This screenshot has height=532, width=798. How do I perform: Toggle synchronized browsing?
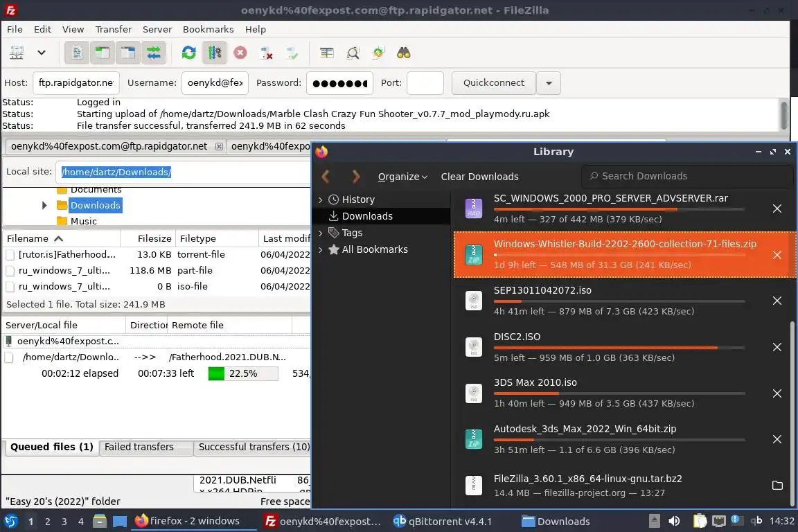tap(378, 53)
